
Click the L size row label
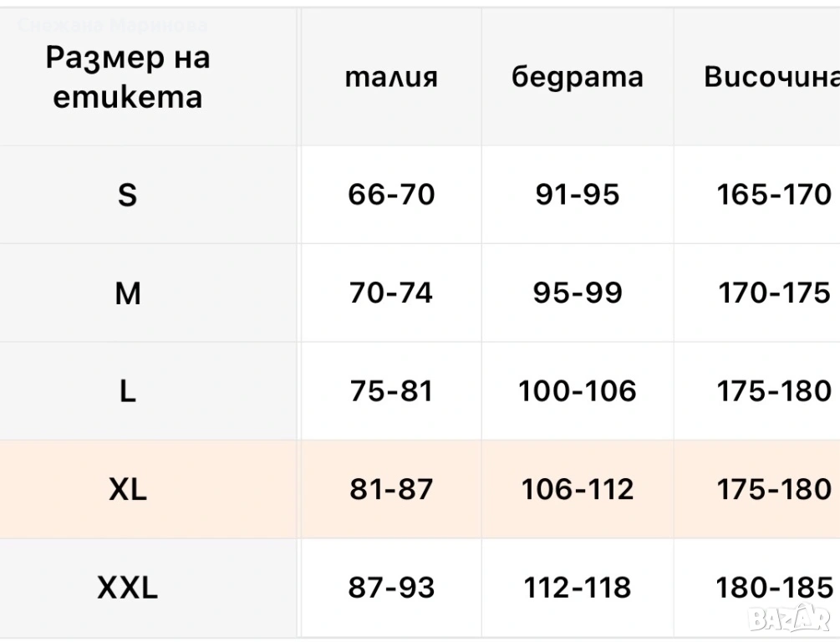(x=127, y=391)
